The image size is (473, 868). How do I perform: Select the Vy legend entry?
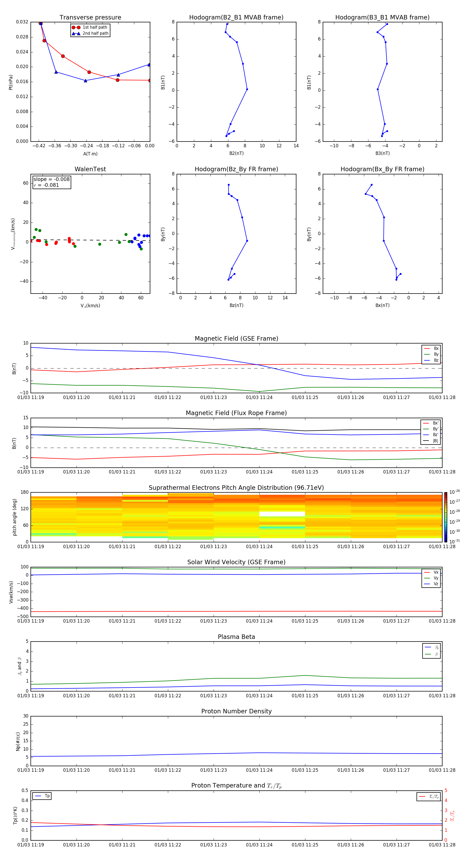point(431,578)
